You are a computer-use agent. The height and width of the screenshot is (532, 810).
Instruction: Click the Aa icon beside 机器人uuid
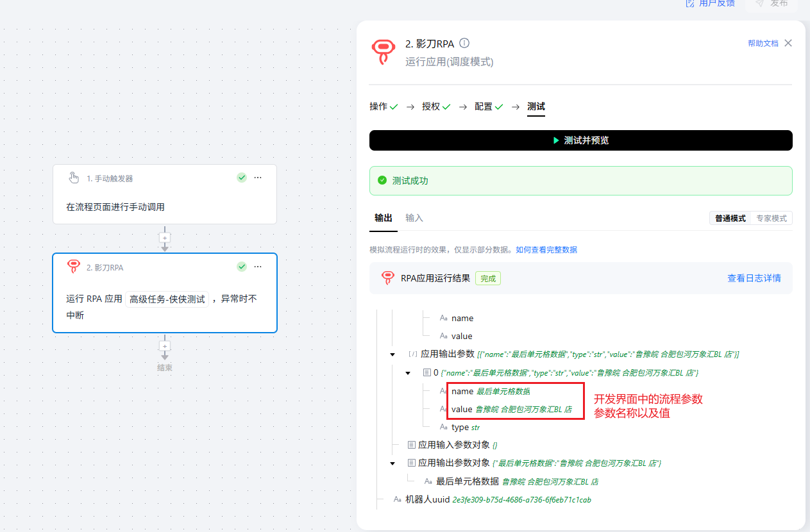398,499
